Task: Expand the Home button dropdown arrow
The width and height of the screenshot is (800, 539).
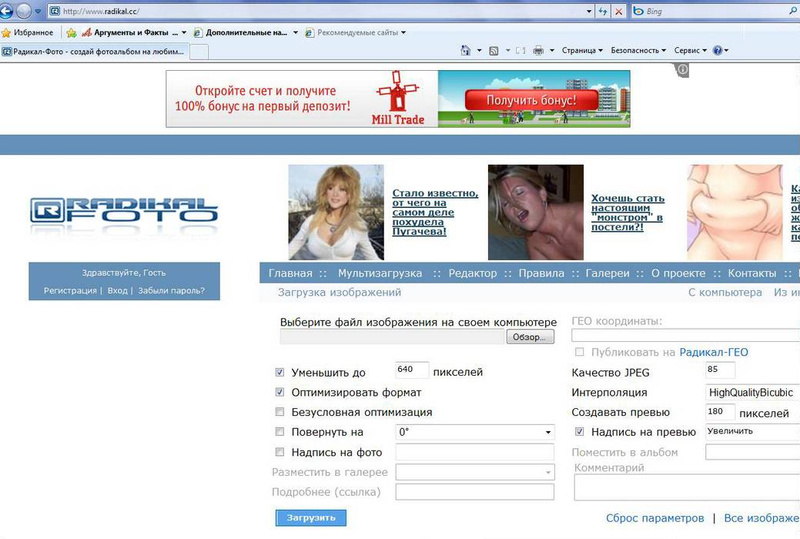Action: pos(479,50)
